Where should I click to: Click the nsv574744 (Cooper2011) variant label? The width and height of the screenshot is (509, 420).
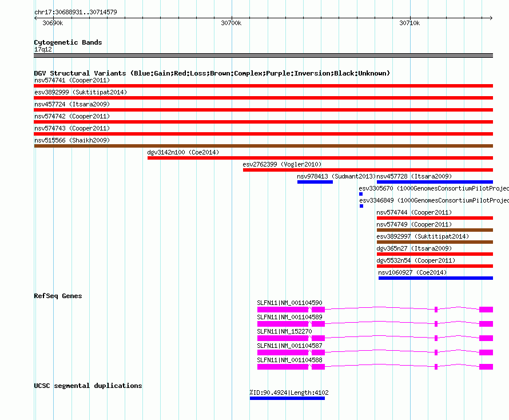click(x=414, y=212)
